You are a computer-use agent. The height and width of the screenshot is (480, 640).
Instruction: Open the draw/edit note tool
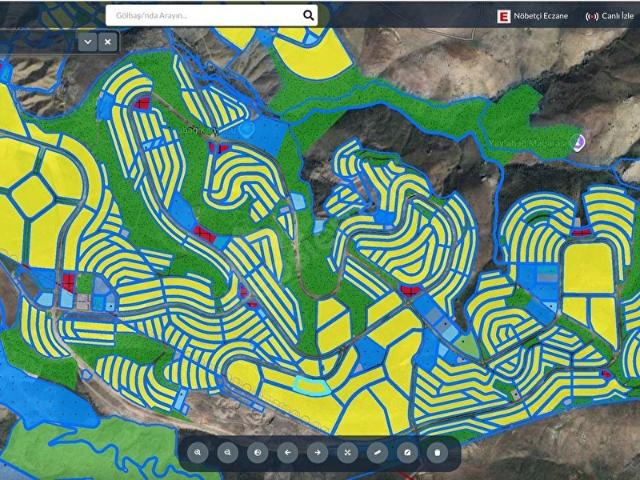coord(407,452)
